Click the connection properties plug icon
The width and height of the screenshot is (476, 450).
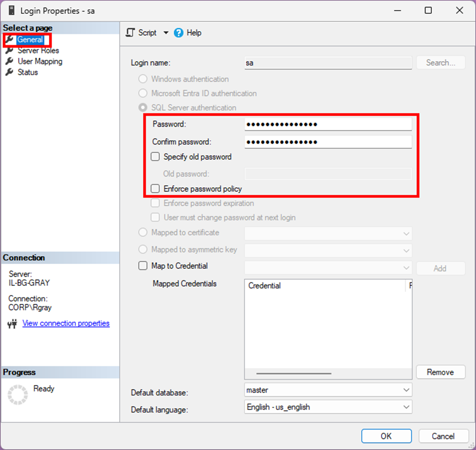pos(13,324)
